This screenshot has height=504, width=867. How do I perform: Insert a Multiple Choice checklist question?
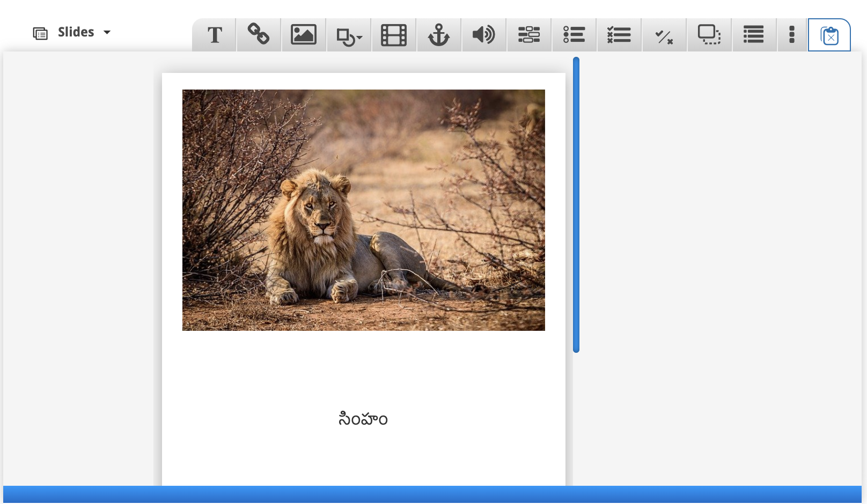619,35
